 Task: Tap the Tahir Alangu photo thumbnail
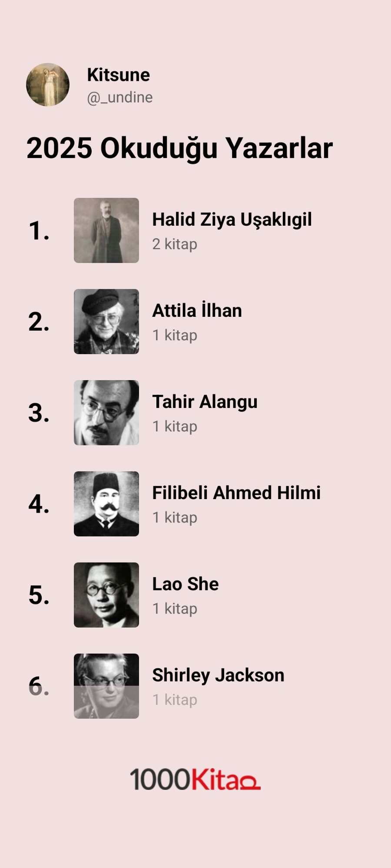click(106, 413)
